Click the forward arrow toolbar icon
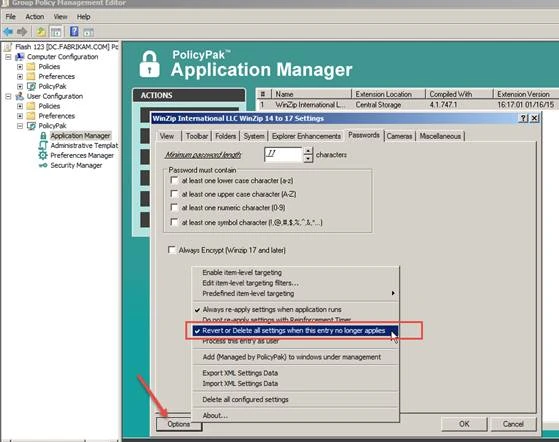559x442 pixels. [x=22, y=32]
